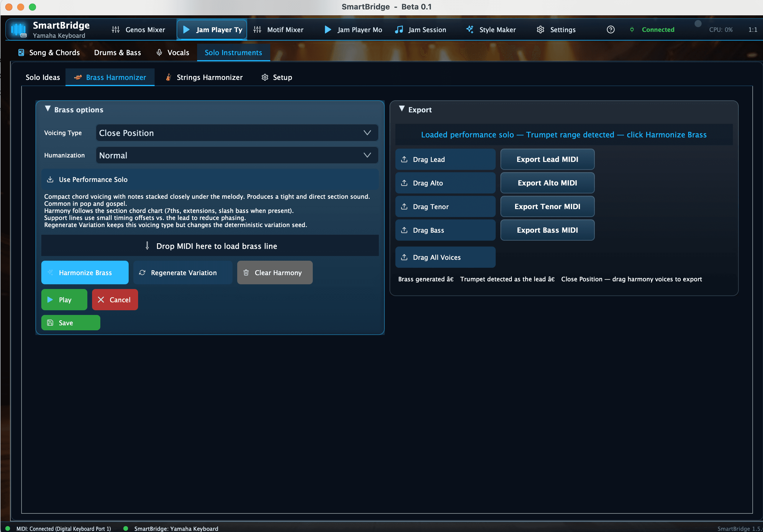Click the red Cancel button
The image size is (763, 532).
click(x=115, y=300)
